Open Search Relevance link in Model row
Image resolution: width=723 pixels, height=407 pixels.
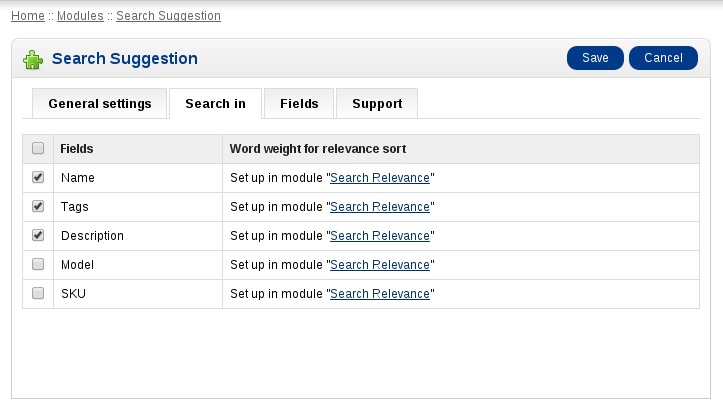point(380,265)
